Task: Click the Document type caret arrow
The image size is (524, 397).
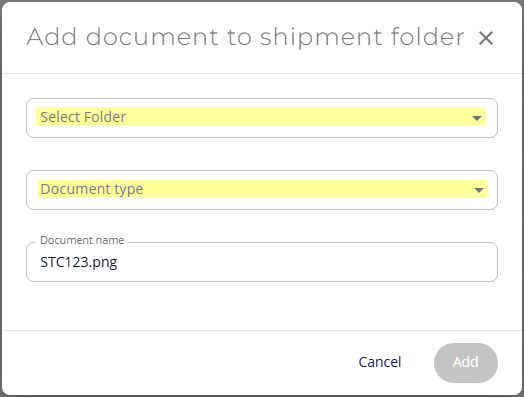Action: (x=479, y=190)
